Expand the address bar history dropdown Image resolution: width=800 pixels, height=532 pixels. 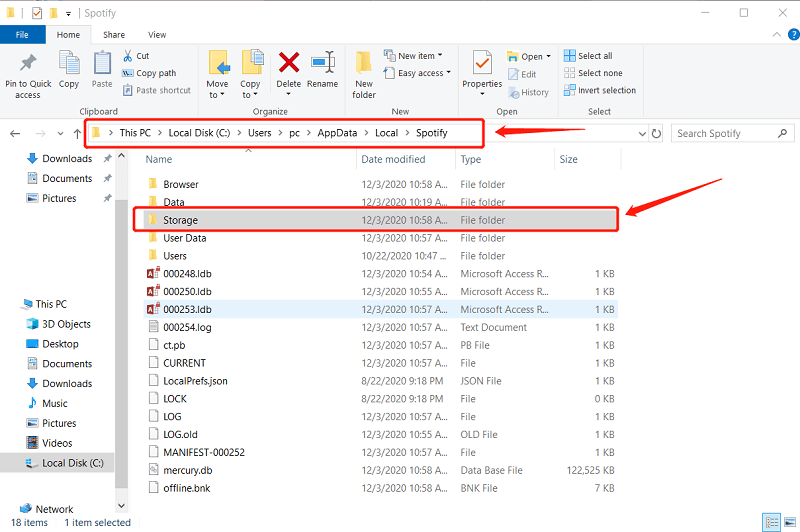642,134
